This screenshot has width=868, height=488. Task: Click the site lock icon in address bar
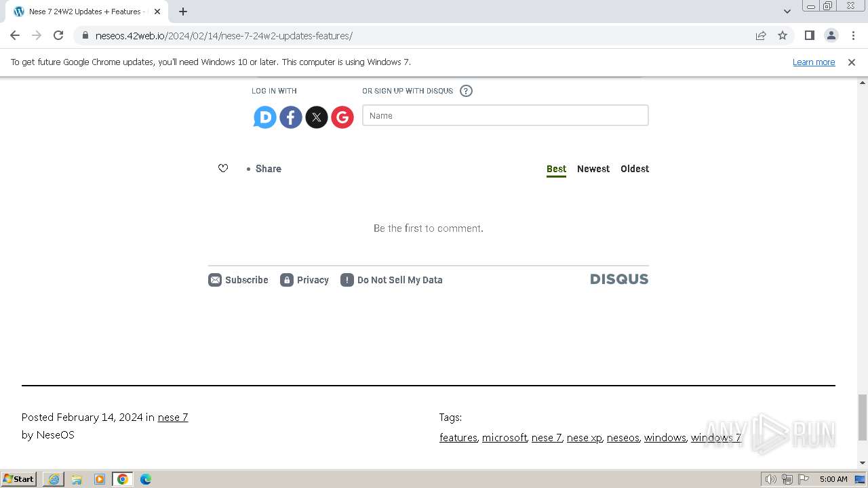(x=85, y=36)
